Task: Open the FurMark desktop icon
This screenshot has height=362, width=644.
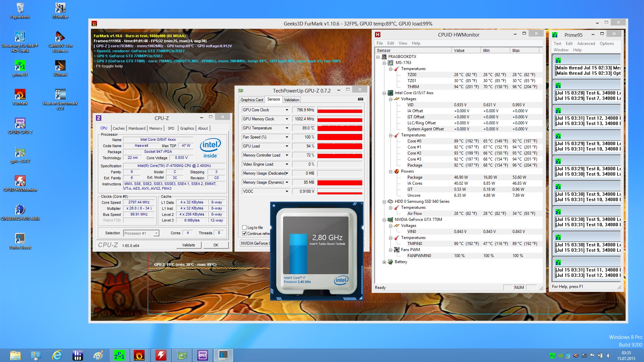Action: [x=20, y=97]
